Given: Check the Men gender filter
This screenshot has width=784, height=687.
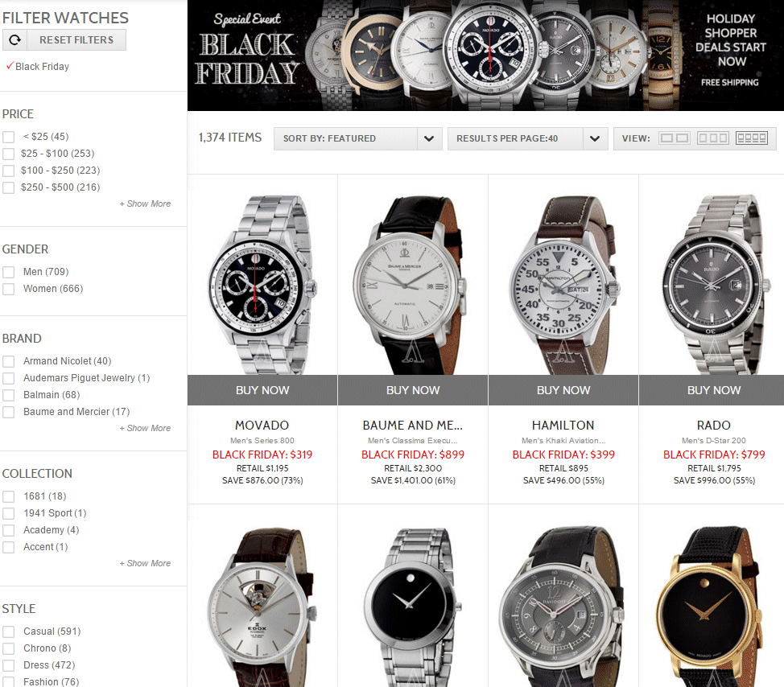Looking at the screenshot, I should pyautogui.click(x=9, y=272).
